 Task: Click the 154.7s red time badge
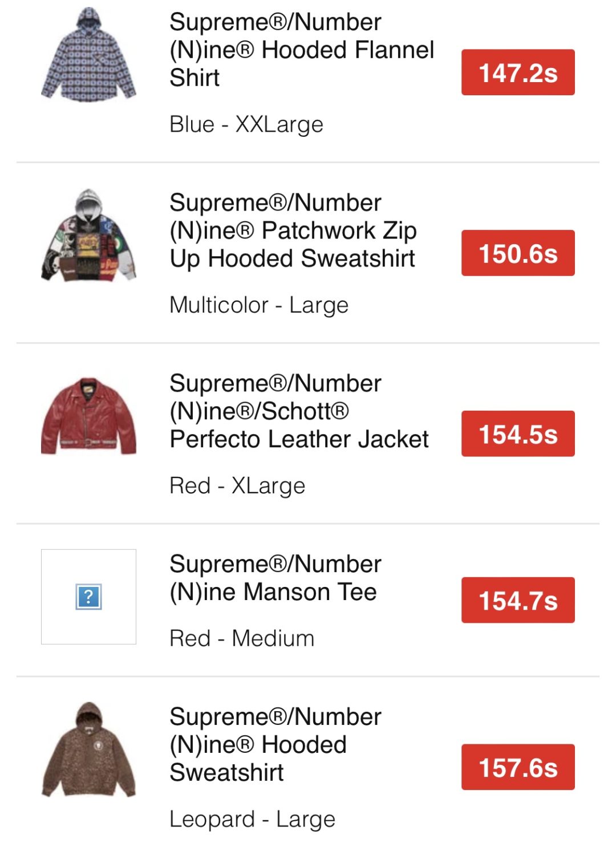click(517, 600)
